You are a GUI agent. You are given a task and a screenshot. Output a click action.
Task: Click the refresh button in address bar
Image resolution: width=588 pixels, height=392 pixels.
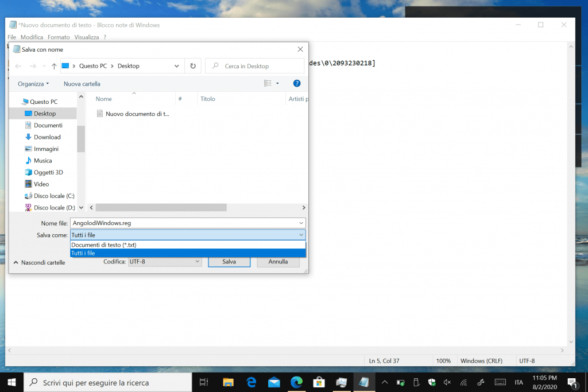[193, 66]
